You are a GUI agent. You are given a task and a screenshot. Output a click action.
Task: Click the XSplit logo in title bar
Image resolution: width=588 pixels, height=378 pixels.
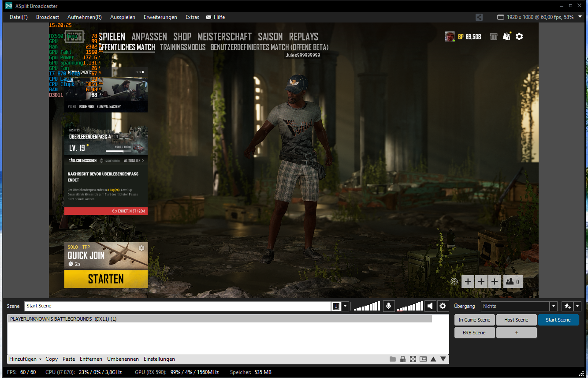click(x=8, y=6)
